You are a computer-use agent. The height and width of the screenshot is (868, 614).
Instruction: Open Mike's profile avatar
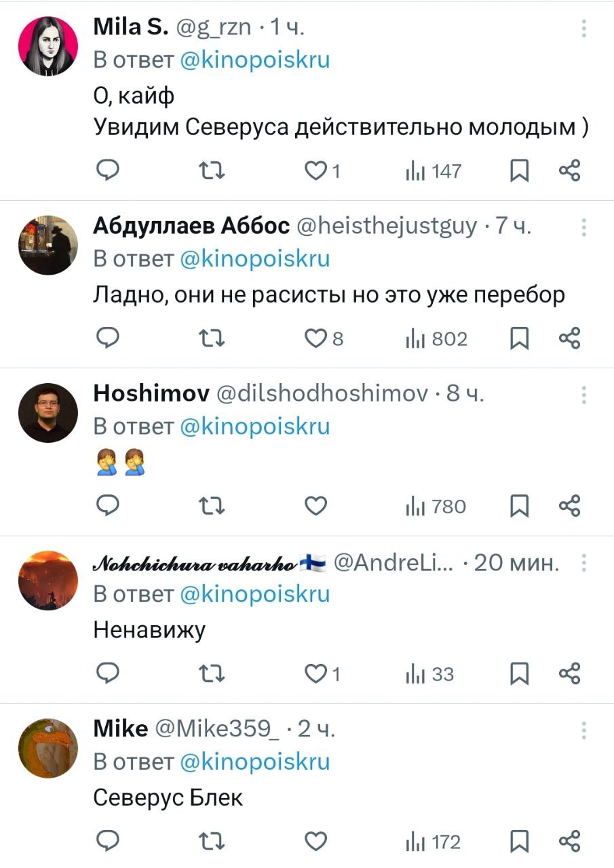(x=47, y=747)
